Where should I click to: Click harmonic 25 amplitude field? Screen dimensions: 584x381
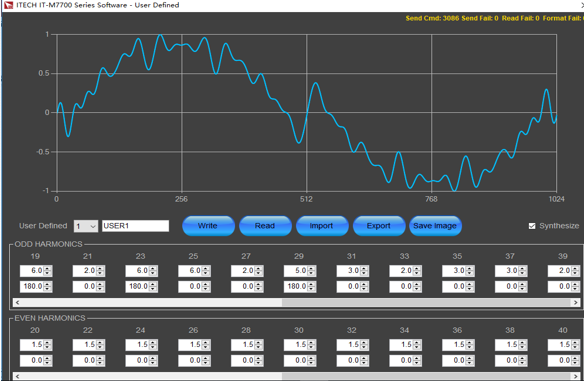coord(190,271)
